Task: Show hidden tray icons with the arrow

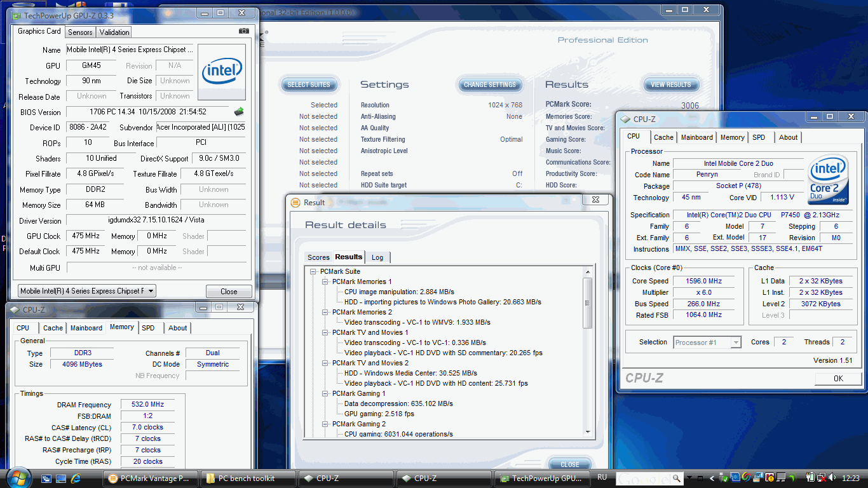Action: point(713,478)
